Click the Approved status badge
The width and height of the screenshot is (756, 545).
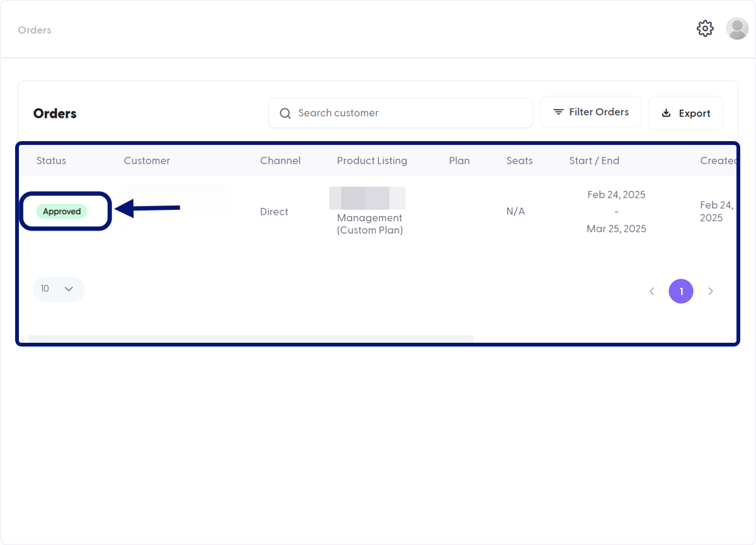click(x=62, y=212)
